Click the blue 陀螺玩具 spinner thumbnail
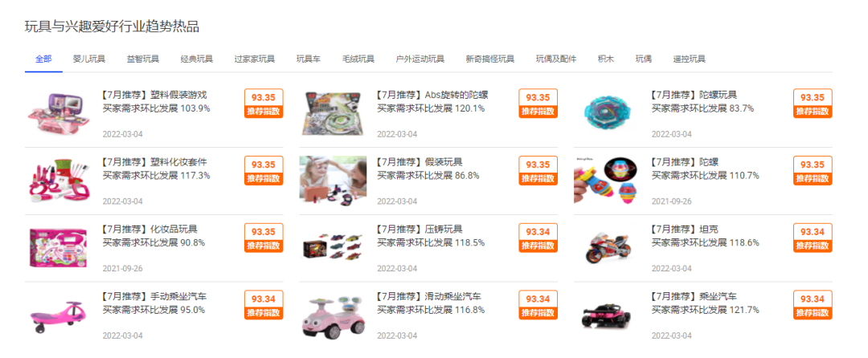This screenshot has height=358, width=868. (608, 114)
